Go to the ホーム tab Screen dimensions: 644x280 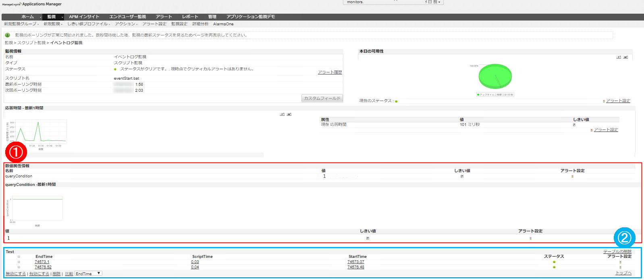[27, 17]
